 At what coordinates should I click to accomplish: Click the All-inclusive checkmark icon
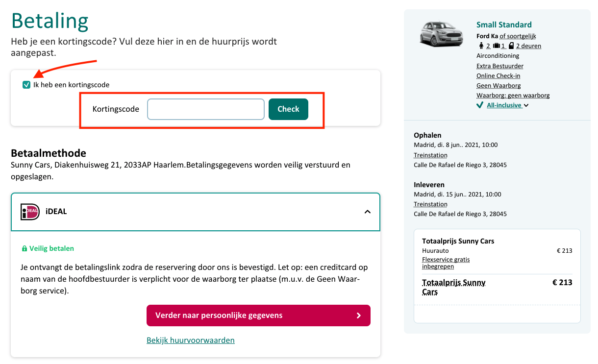(480, 105)
